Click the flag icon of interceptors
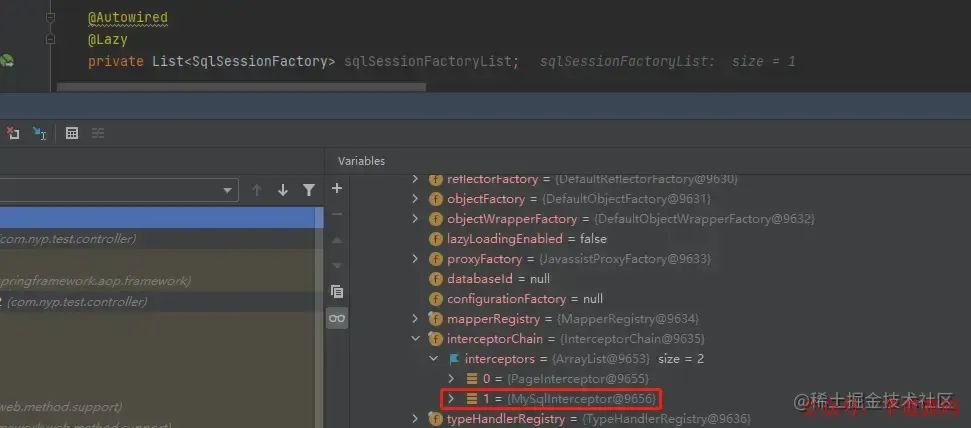 tap(454, 359)
